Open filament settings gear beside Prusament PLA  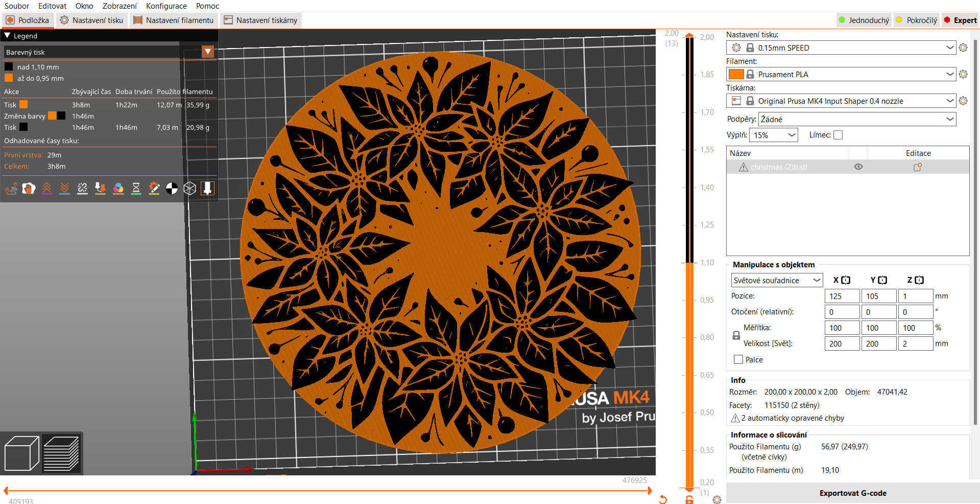pos(963,74)
